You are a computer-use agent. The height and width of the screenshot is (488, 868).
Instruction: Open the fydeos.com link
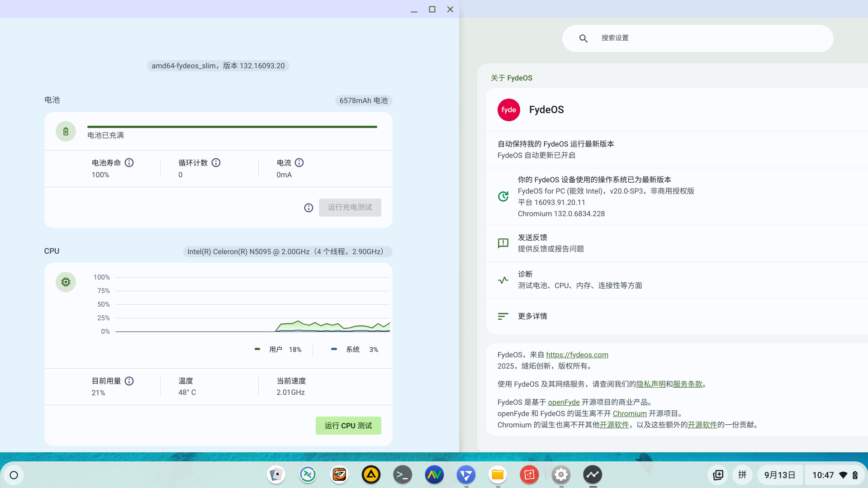577,355
